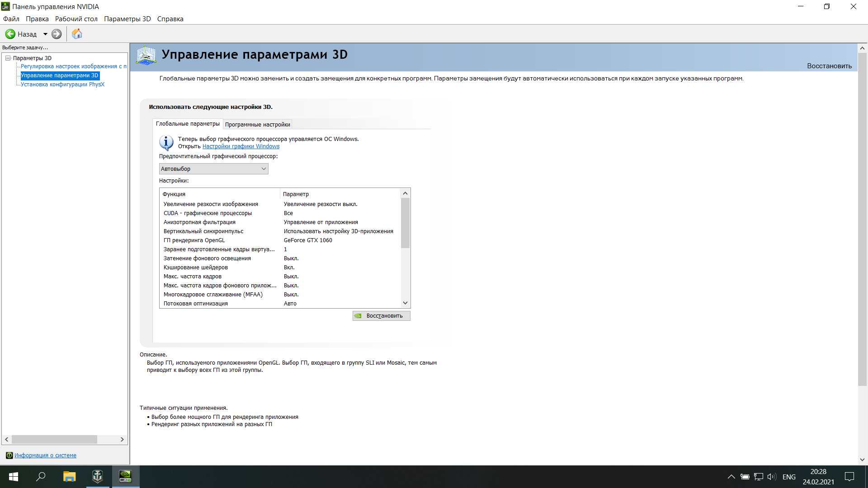The width and height of the screenshot is (868, 488).
Task: Click task pane horizontal scroll left arrow
Action: (x=6, y=439)
